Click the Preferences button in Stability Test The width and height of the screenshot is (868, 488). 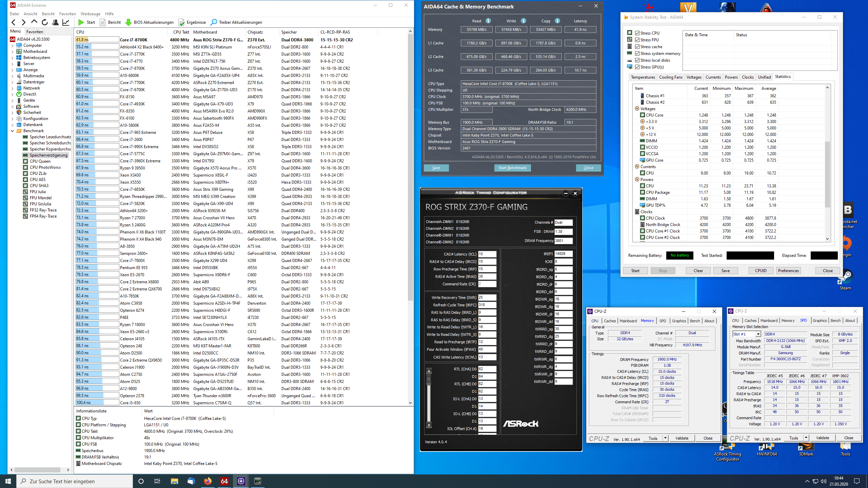coord(788,270)
